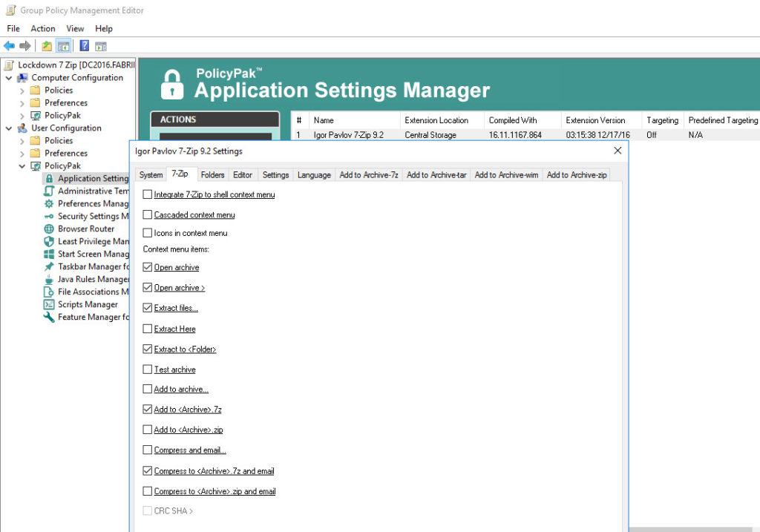Click Preferences folder icon under User Configuration
The width and height of the screenshot is (760, 532).
(36, 153)
